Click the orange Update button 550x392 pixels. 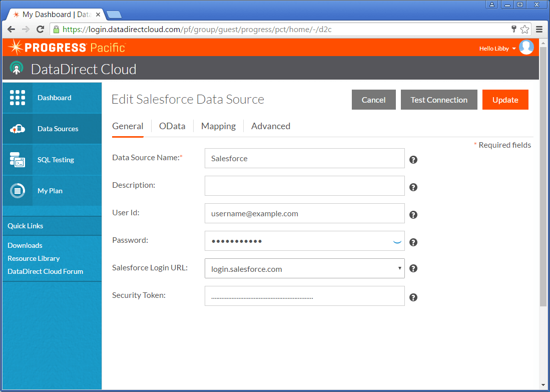point(505,100)
